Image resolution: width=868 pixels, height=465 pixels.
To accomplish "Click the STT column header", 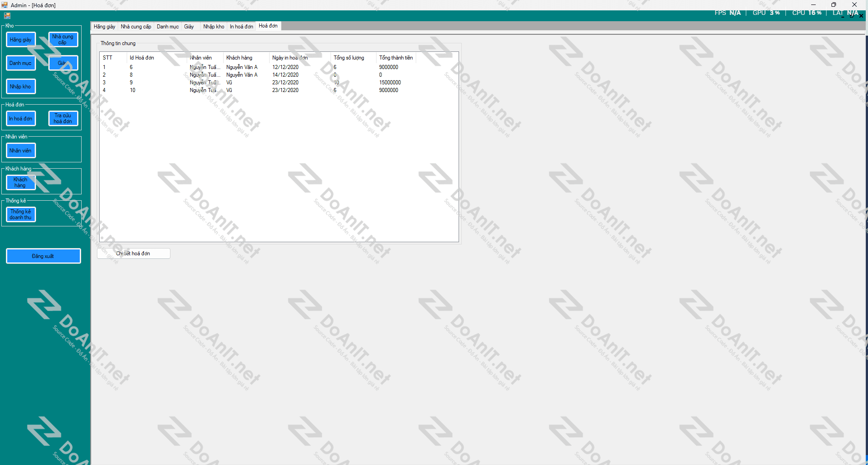I will (114, 58).
